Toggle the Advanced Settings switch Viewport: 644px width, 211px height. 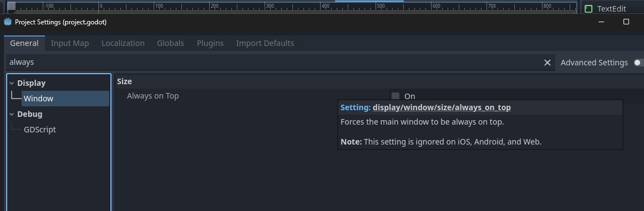[x=638, y=63]
